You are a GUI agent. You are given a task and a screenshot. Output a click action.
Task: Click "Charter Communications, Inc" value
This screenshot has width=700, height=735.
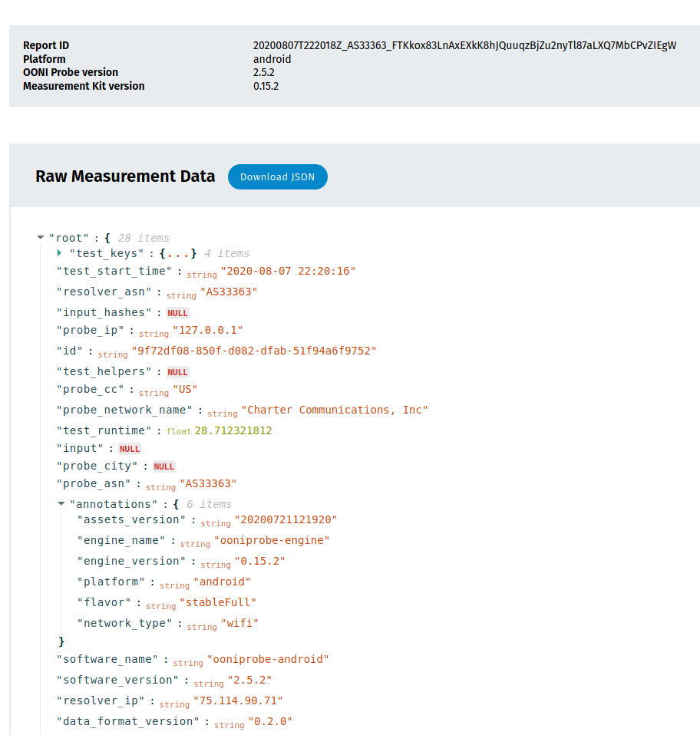point(335,410)
